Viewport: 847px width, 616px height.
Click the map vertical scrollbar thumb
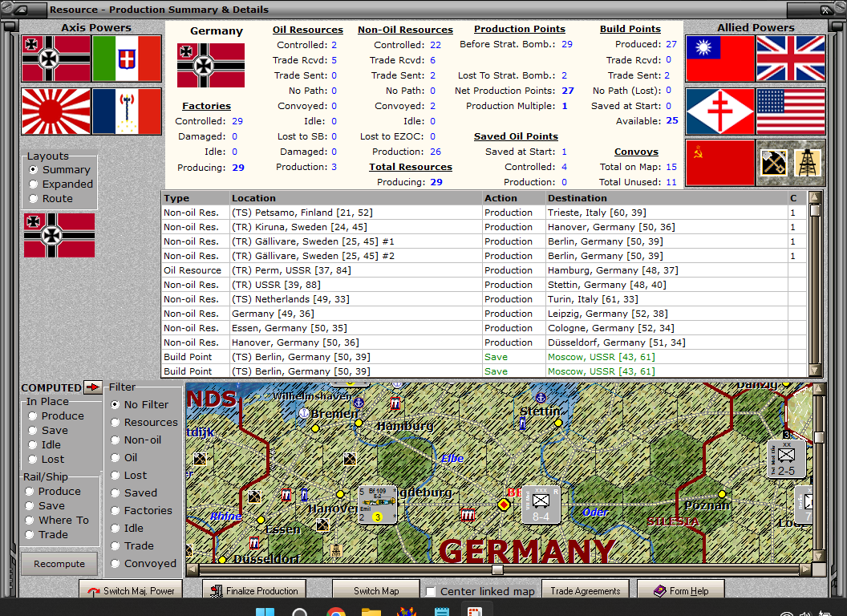point(820,437)
